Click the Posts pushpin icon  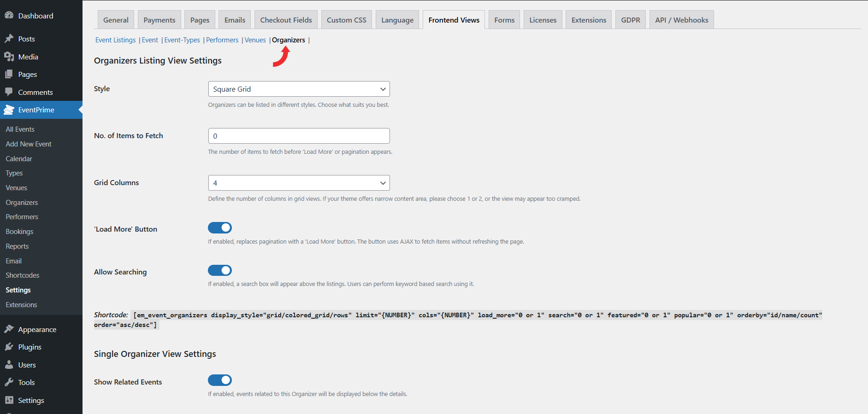pos(9,39)
